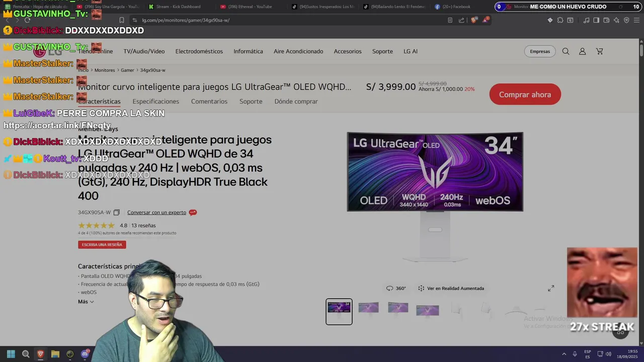
Task: Open Electrodomésticos navigation menu
Action: tap(199, 51)
